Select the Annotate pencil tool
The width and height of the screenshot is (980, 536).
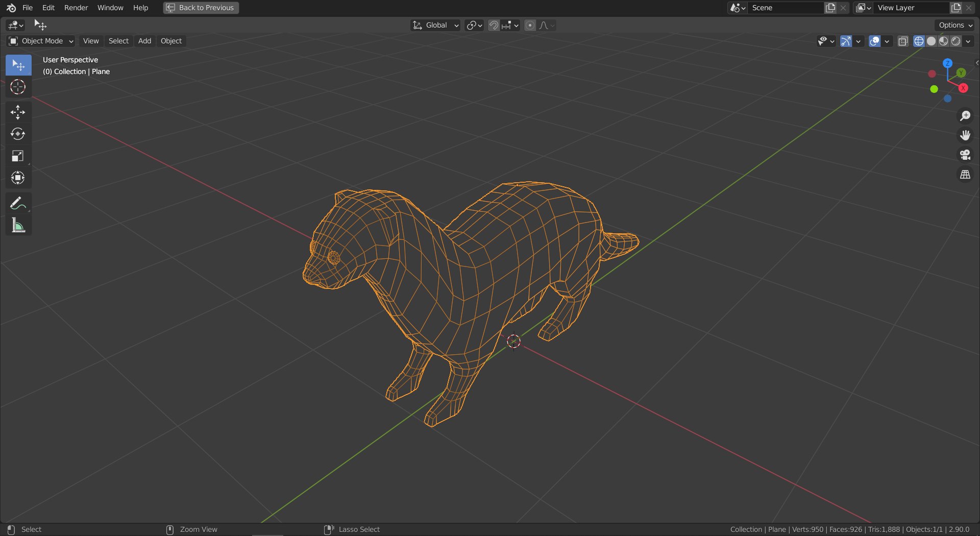click(18, 203)
